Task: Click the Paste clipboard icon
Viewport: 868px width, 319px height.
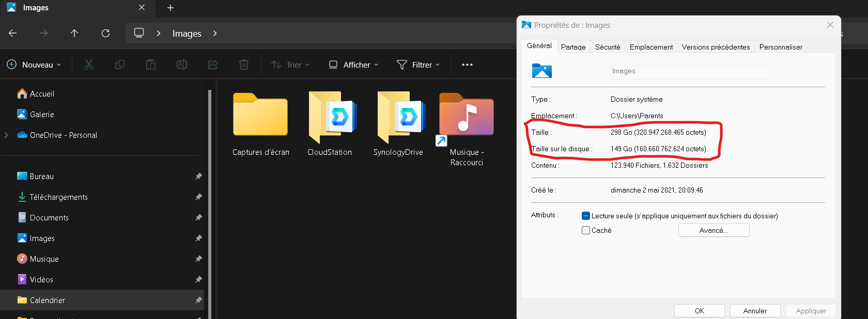Action: pyautogui.click(x=151, y=65)
